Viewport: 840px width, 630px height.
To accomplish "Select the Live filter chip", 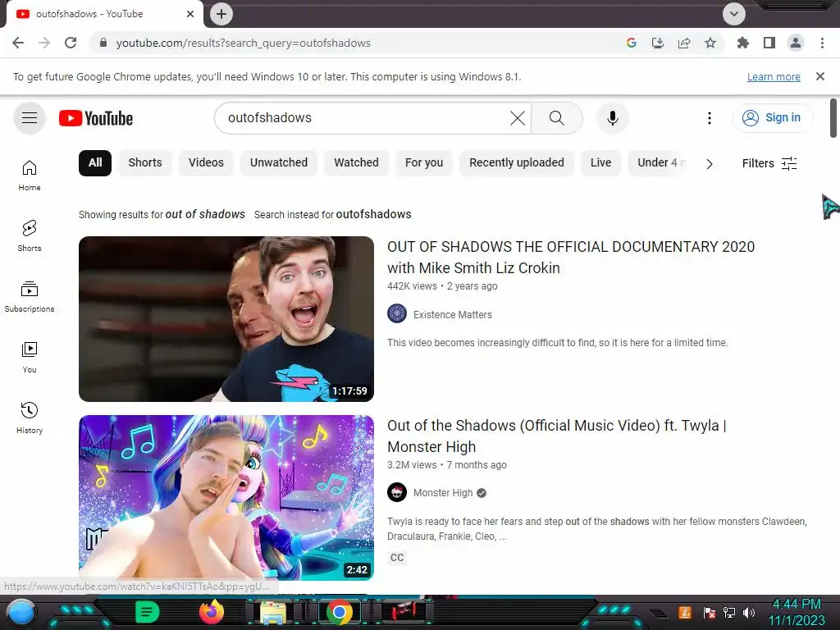I will 600,163.
